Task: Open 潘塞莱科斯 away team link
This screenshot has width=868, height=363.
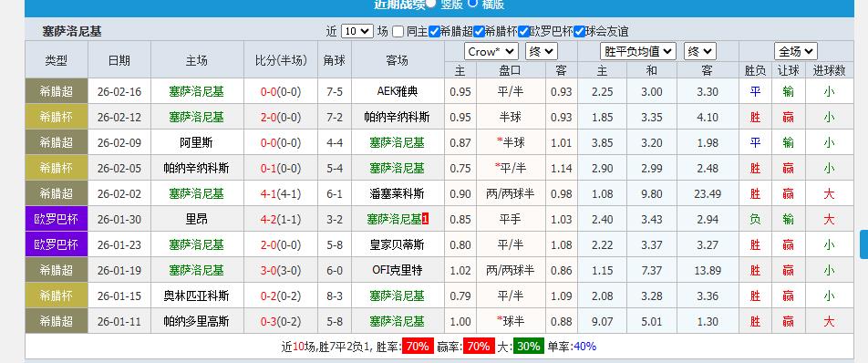Action: 398,193
